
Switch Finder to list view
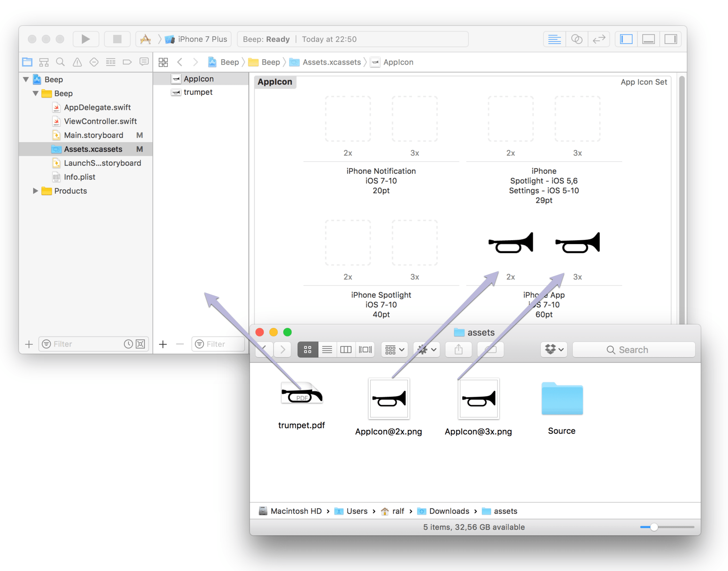click(x=327, y=350)
